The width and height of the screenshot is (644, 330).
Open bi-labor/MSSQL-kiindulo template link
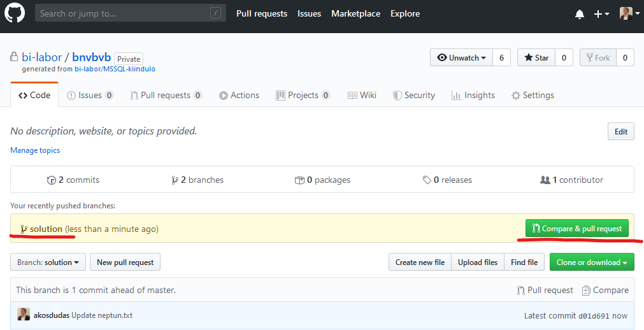[115, 69]
